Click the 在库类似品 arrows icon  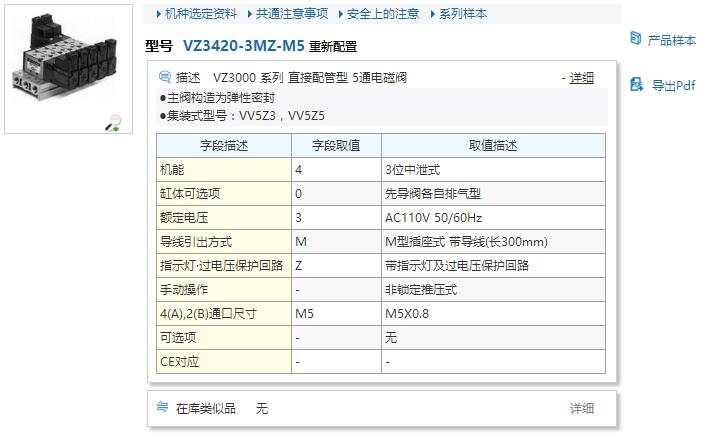[x=163, y=408]
